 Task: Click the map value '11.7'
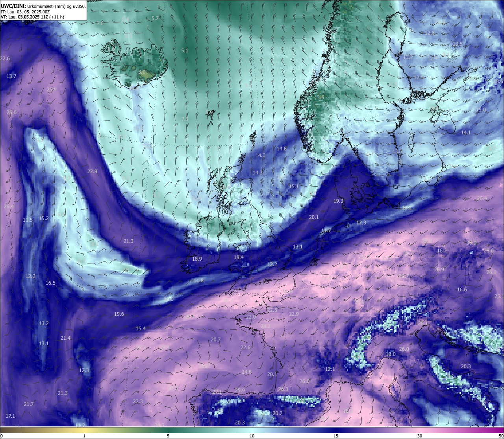click(326, 231)
